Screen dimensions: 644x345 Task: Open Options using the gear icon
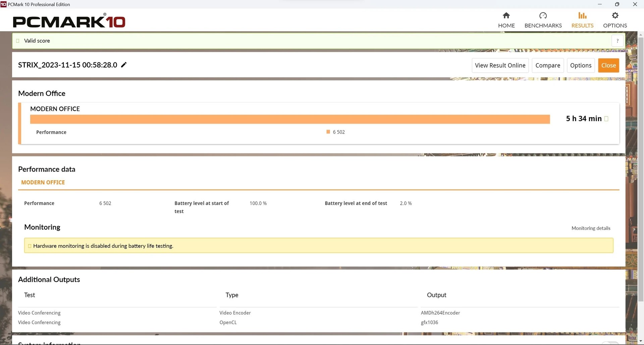coord(615,16)
